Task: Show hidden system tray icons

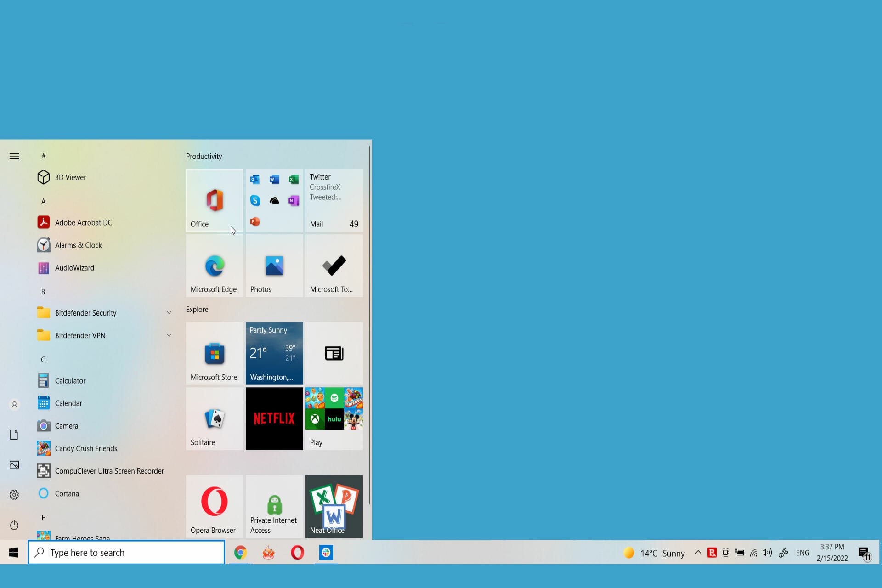Action: pyautogui.click(x=698, y=553)
